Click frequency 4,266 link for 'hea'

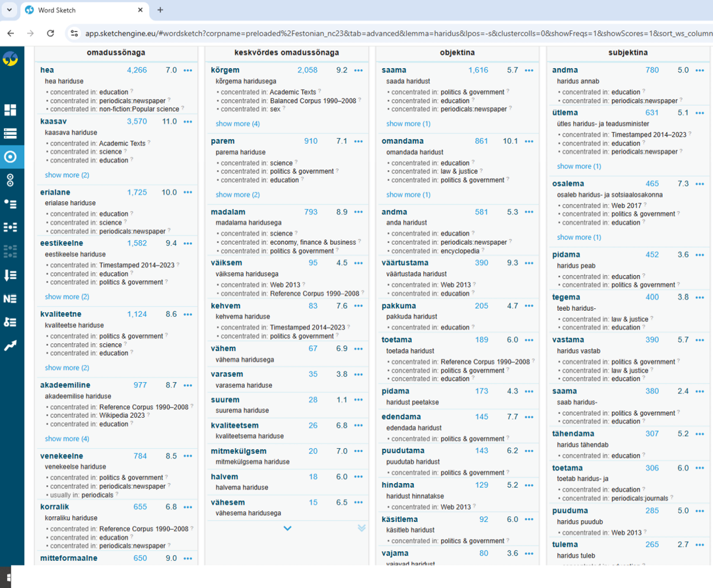(137, 71)
